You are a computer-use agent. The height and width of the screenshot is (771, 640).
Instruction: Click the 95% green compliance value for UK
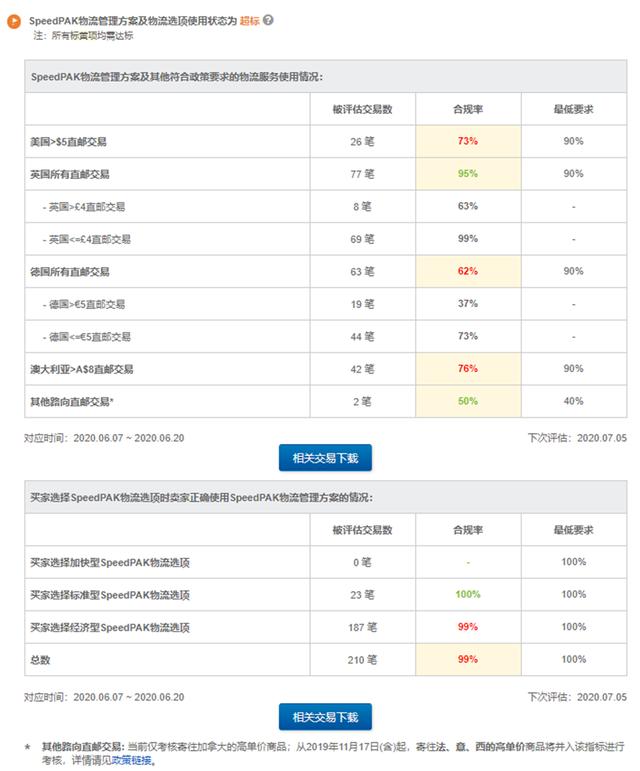click(467, 174)
